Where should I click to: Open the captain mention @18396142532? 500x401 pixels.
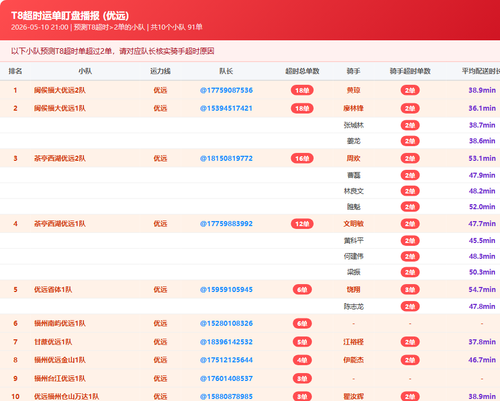[x=226, y=342]
